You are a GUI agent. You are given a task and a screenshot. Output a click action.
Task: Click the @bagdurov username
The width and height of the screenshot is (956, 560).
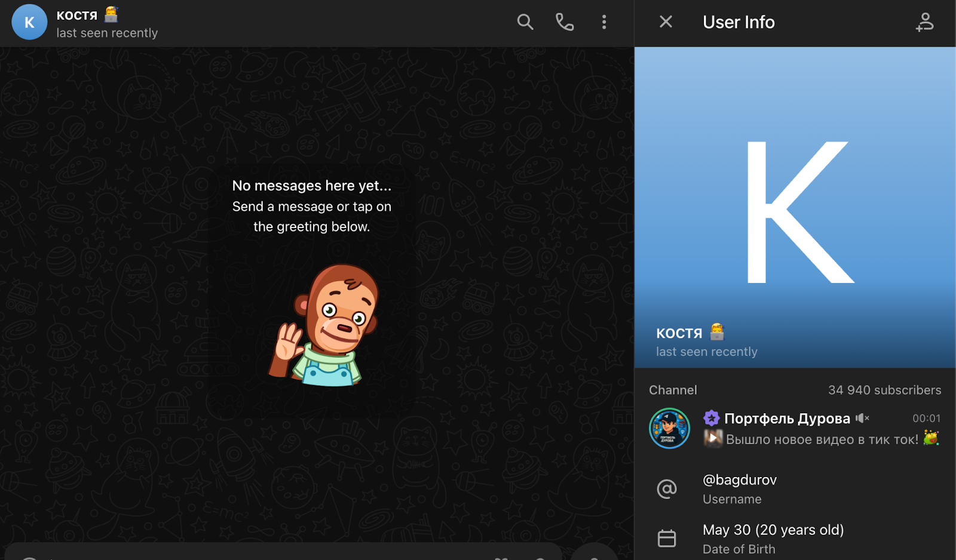pyautogui.click(x=740, y=480)
